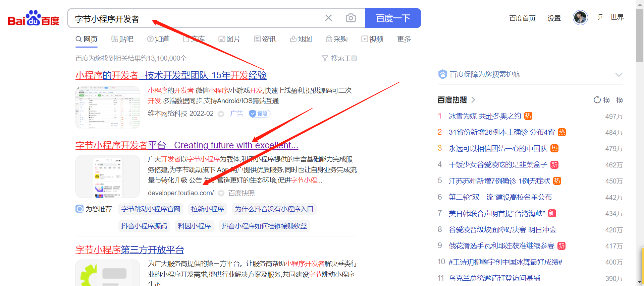The width and height of the screenshot is (644, 286).
Task: Click the 为您推荐 icon
Action: [79, 209]
